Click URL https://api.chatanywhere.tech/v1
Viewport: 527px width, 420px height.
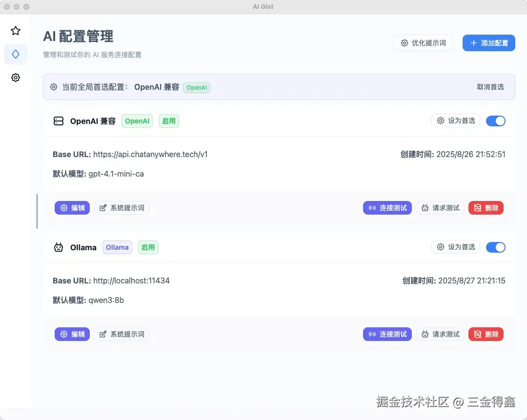click(150, 154)
